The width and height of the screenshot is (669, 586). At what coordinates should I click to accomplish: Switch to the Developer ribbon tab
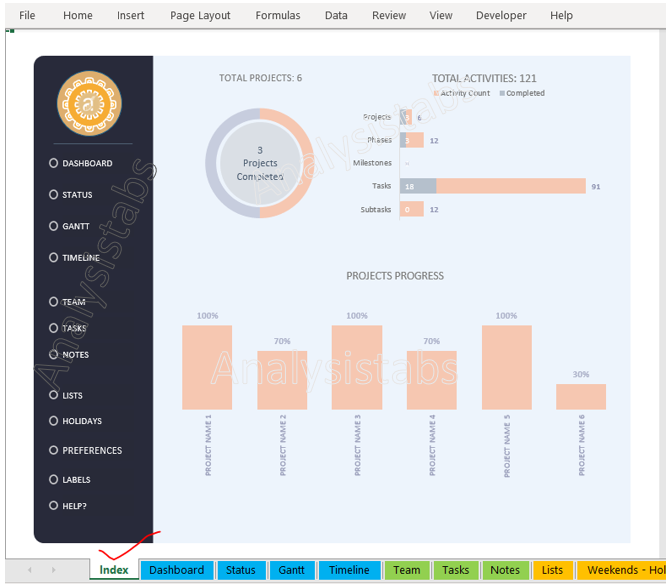pyautogui.click(x=501, y=15)
